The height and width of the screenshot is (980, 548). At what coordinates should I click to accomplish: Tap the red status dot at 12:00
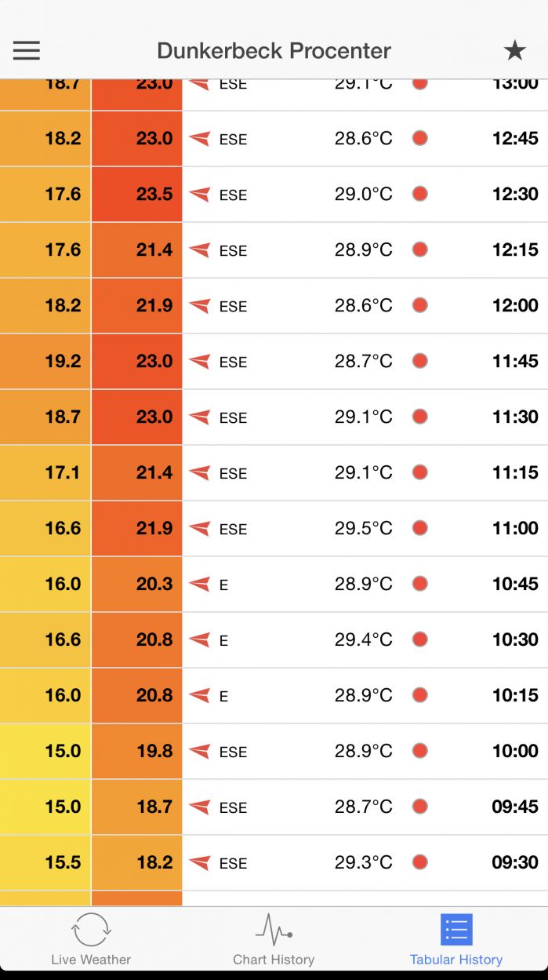tap(420, 305)
